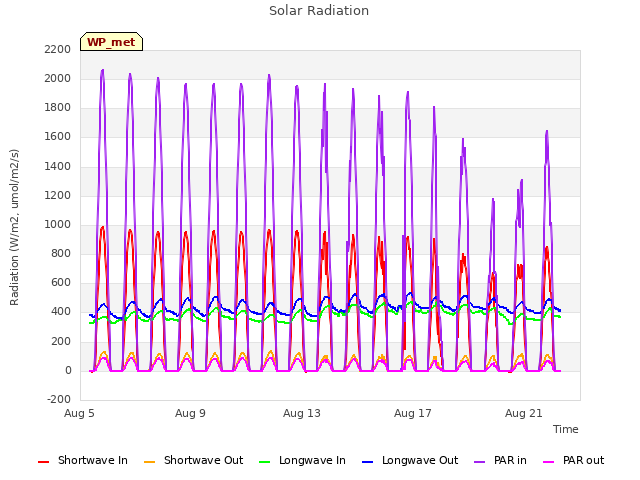Click the Aug 17 x-axis label
Viewport: 640px width, 480px height.
[413, 413]
